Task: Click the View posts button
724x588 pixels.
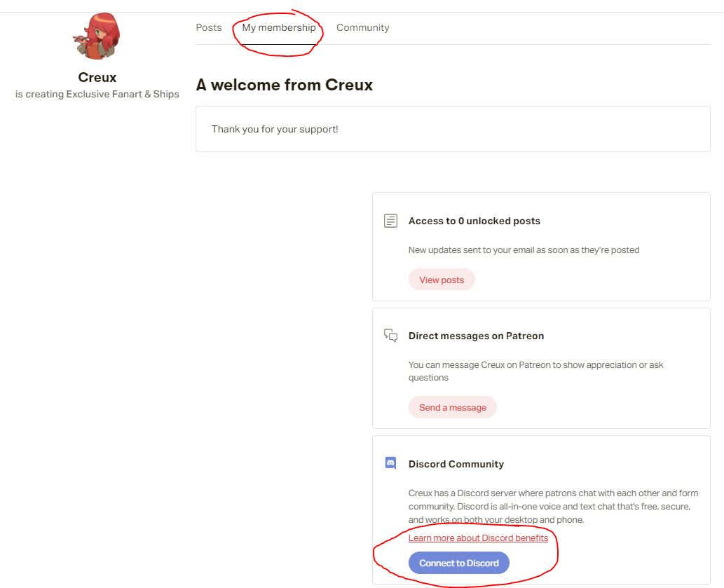Action: pos(442,280)
